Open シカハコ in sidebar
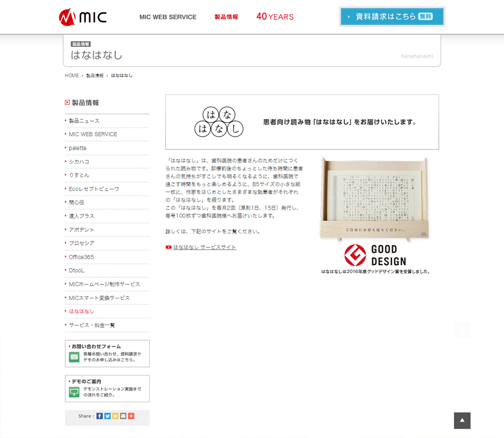The image size is (504, 438). point(79,162)
